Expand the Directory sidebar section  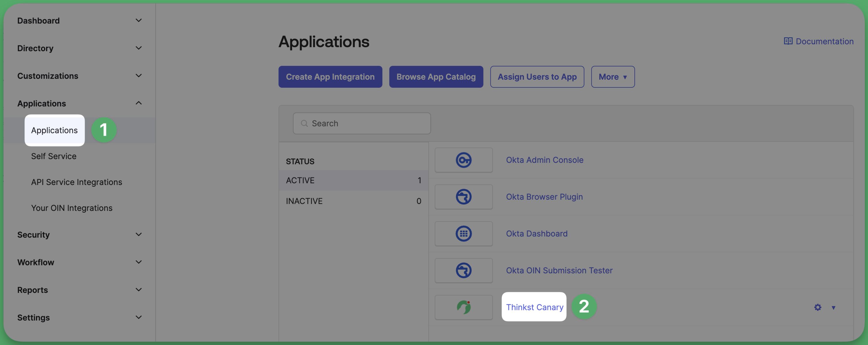click(x=138, y=48)
